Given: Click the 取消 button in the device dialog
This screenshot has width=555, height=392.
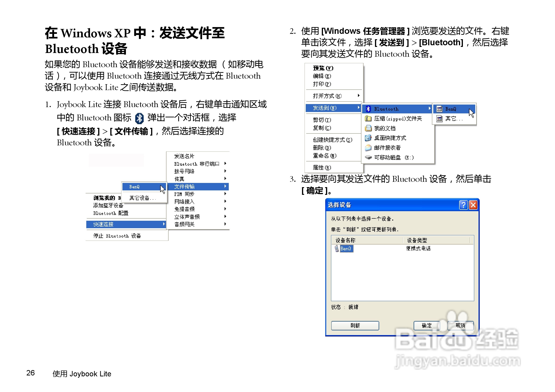Looking at the screenshot, I should 461,326.
